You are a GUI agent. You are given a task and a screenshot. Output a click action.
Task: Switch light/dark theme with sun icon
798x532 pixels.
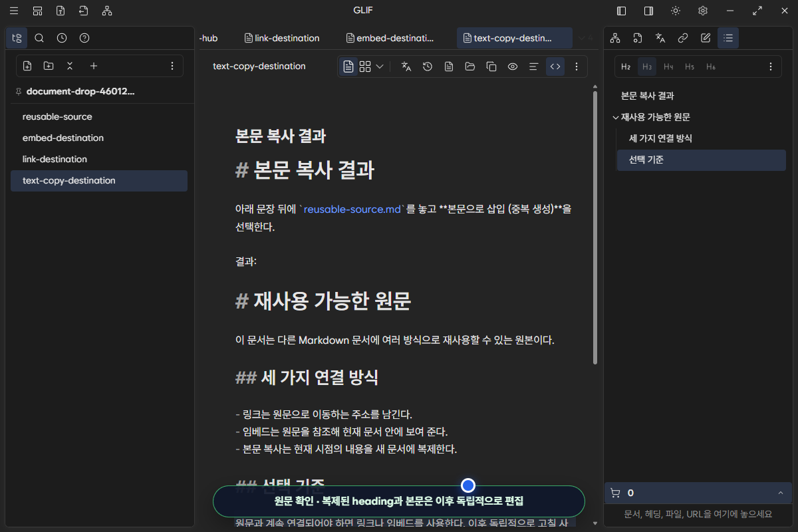pyautogui.click(x=676, y=11)
